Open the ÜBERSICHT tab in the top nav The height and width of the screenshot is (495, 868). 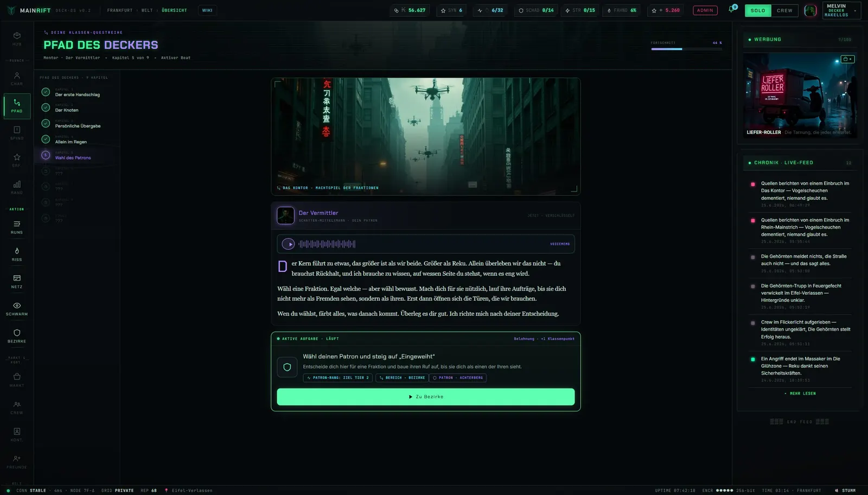174,10
